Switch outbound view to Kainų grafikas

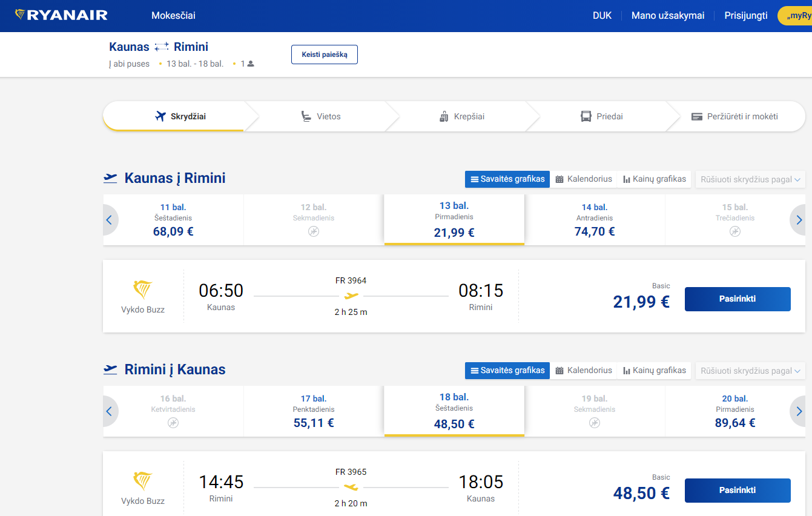pos(654,179)
